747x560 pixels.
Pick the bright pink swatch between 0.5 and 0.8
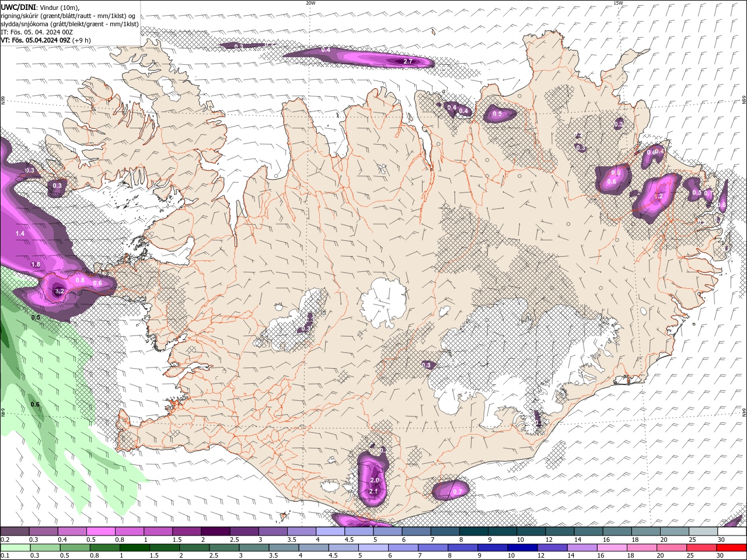[100, 531]
